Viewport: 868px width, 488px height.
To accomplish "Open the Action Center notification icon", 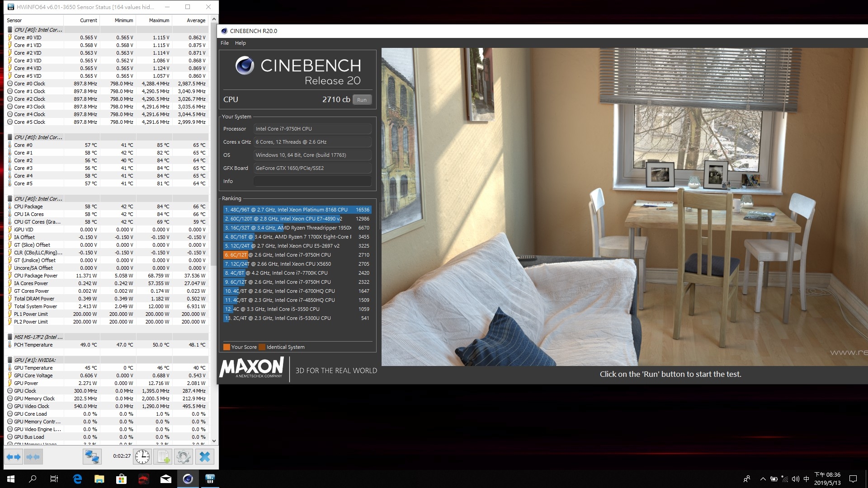I will (853, 479).
